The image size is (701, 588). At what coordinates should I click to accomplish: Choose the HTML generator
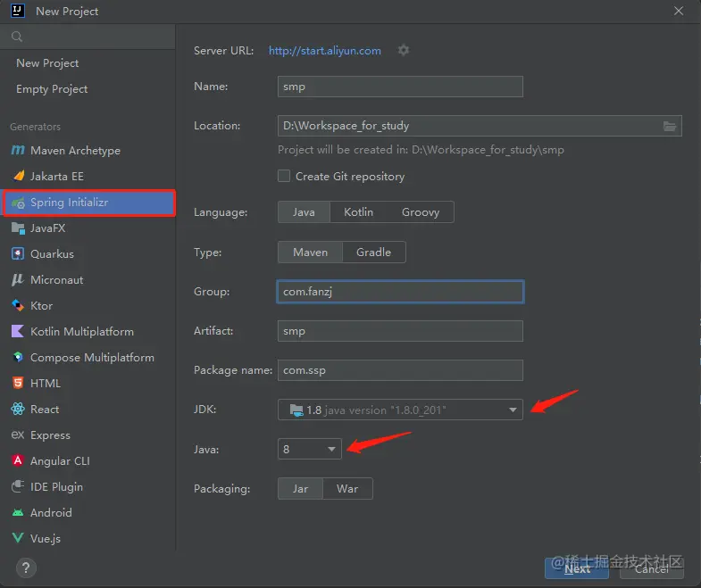(88, 384)
